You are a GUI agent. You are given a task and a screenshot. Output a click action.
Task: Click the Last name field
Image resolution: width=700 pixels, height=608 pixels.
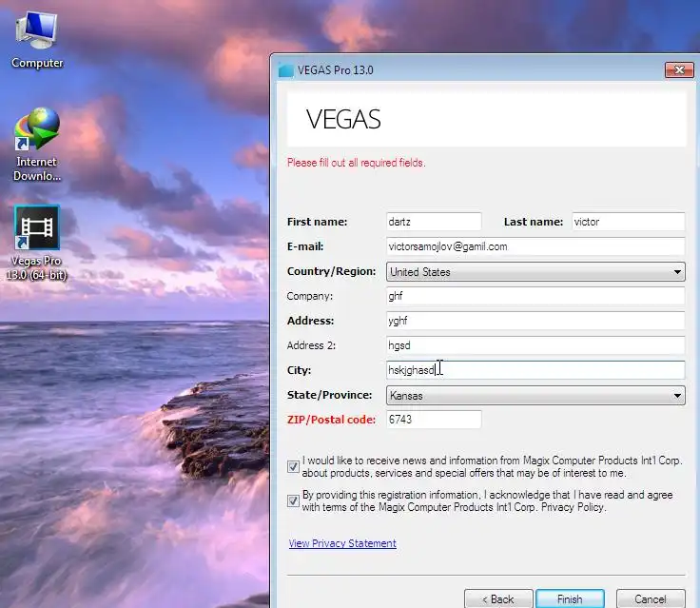(628, 222)
